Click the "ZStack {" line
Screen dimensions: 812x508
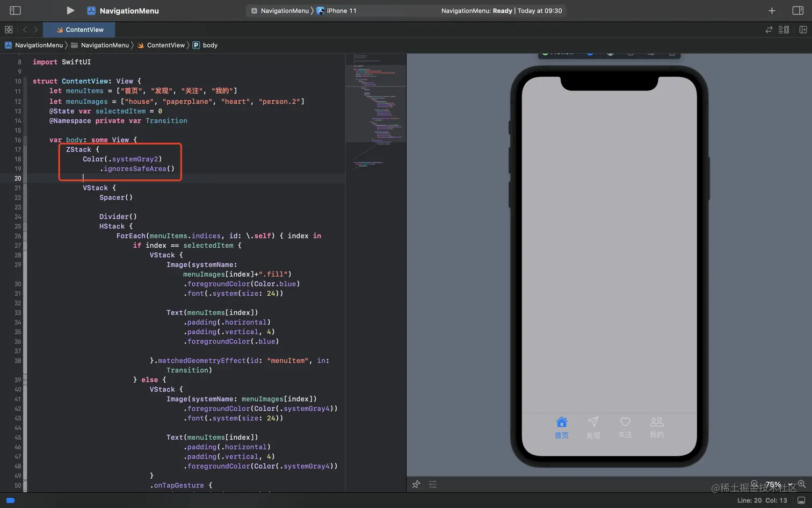click(x=83, y=149)
